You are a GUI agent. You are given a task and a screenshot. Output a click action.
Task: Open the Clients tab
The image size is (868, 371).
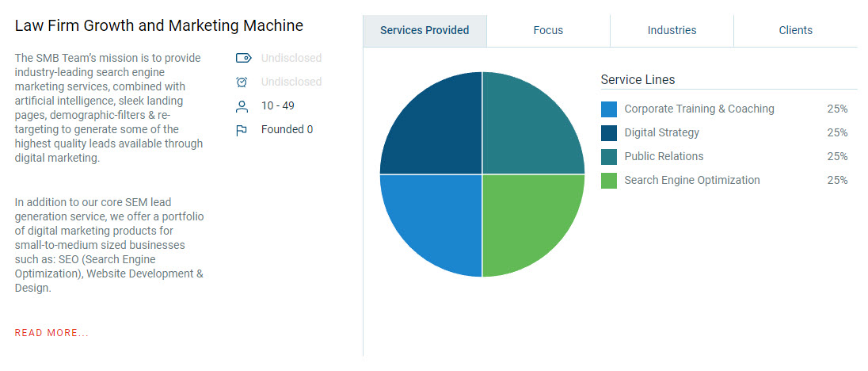tap(795, 30)
